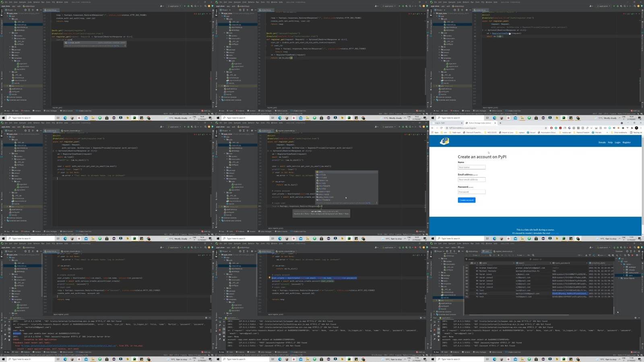644x362 pixels.
Task: Open Terminal tool tab in top-left frame
Action: [x=37, y=111]
